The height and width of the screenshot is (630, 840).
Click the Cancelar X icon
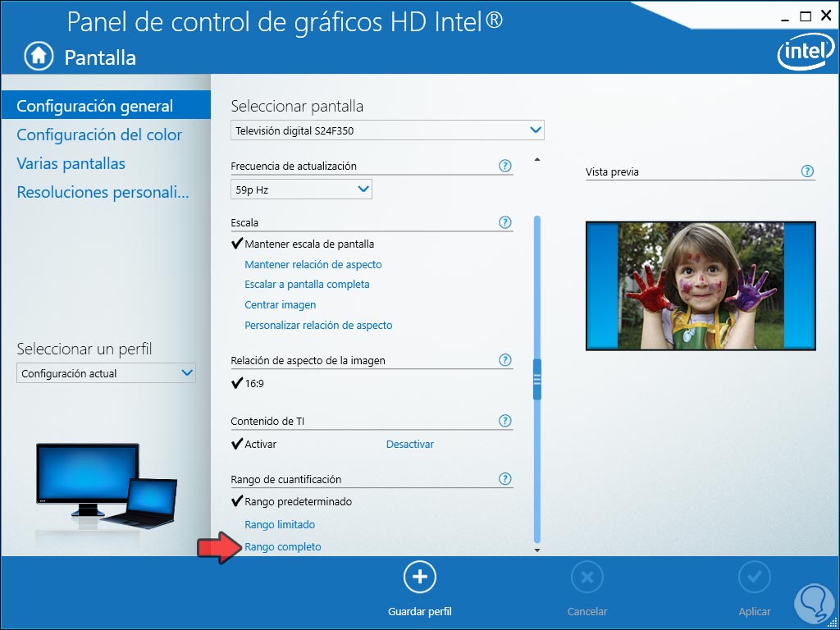pos(587,577)
